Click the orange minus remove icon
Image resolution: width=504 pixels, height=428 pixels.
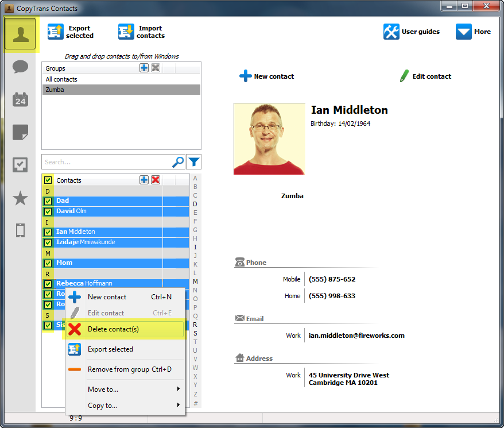75,369
